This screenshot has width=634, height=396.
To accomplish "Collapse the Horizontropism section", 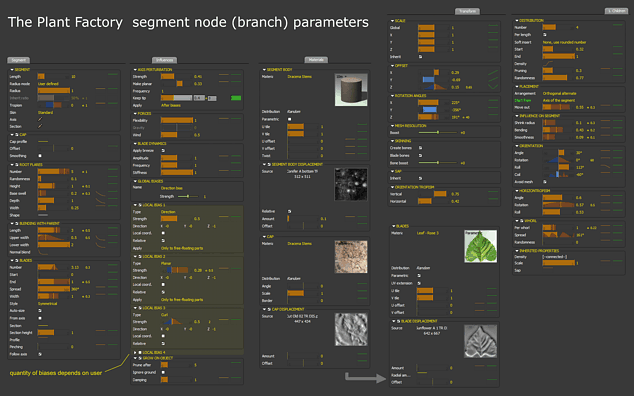I will pos(516,191).
